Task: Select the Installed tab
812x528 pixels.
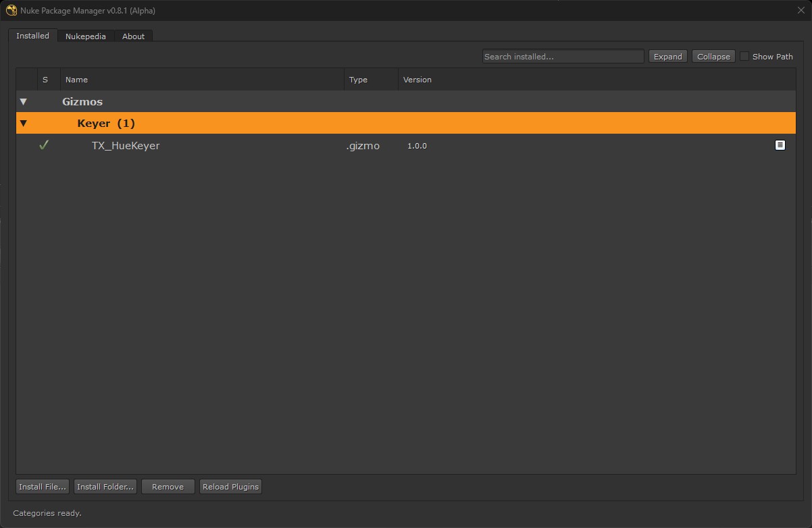Action: pyautogui.click(x=32, y=36)
